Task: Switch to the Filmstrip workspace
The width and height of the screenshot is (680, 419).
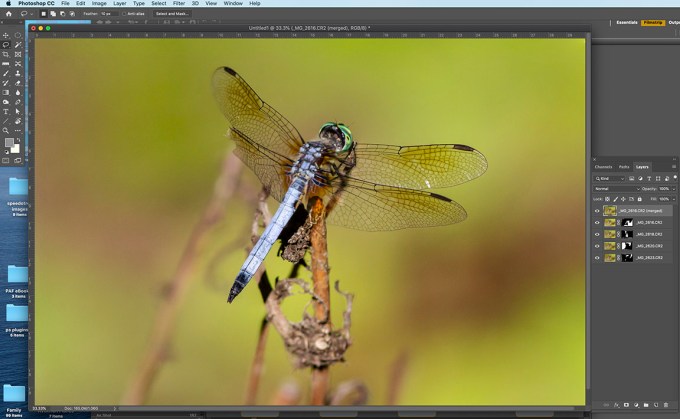Action: click(653, 23)
